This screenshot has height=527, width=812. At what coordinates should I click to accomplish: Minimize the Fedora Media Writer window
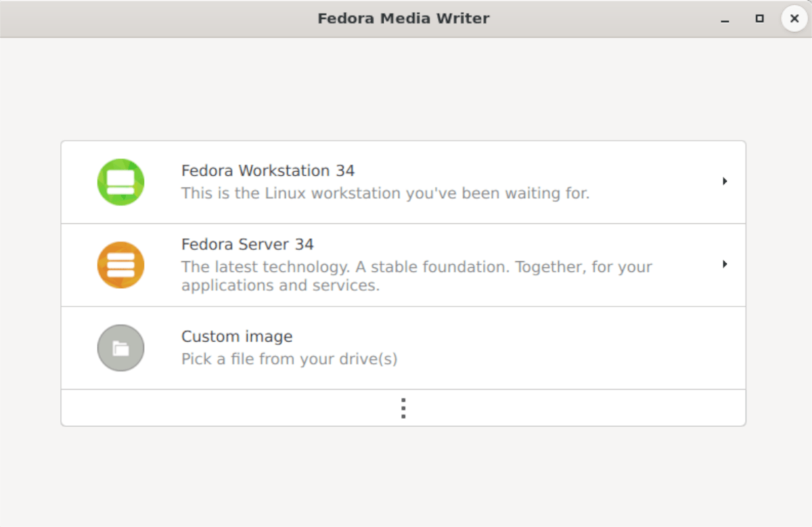coord(725,19)
